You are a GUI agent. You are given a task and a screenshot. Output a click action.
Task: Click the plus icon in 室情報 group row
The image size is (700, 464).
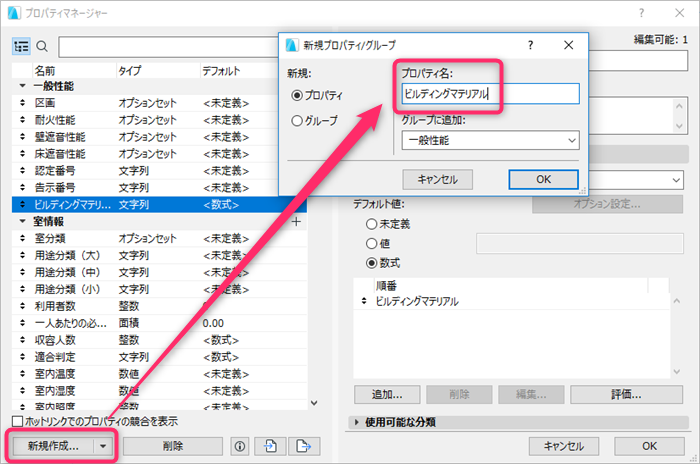(x=296, y=222)
